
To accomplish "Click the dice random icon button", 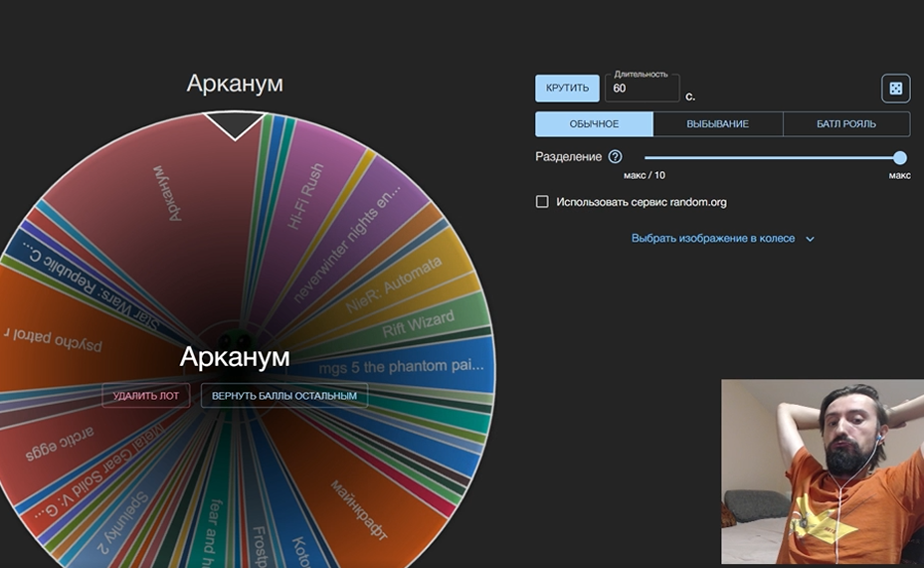I will coord(896,89).
